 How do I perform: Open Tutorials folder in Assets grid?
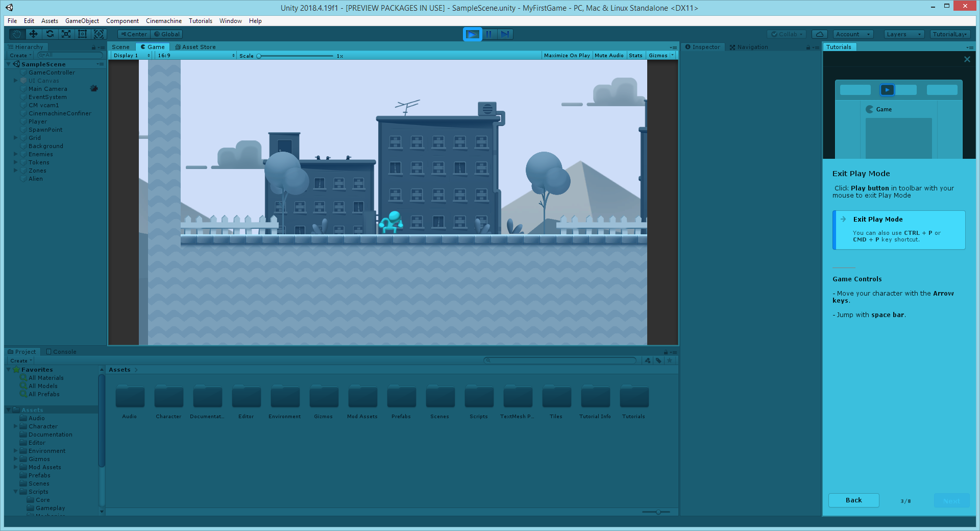click(634, 397)
